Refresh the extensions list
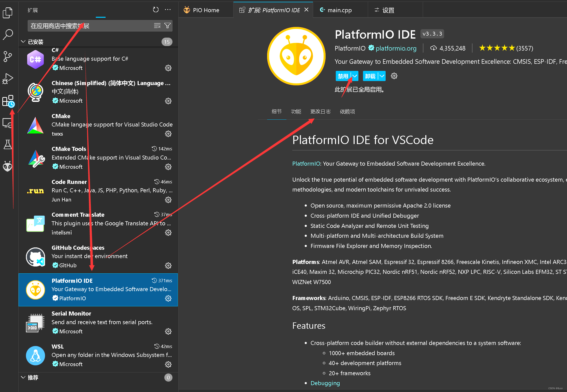Image resolution: width=567 pixels, height=392 pixels. point(156,10)
